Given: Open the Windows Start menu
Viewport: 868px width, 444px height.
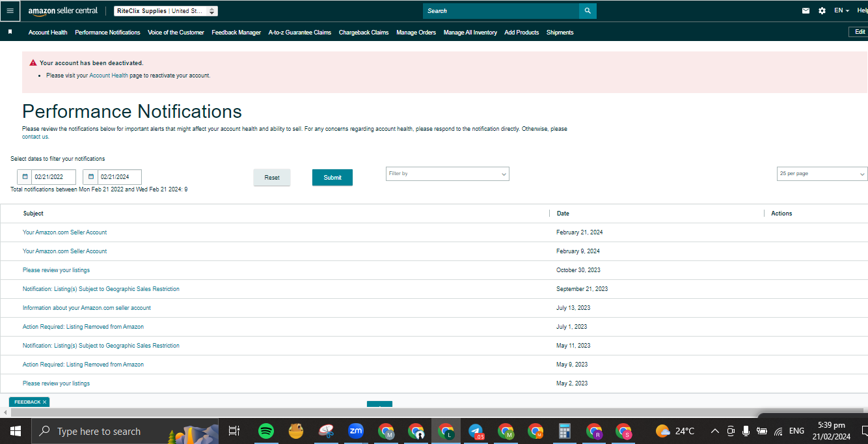Looking at the screenshot, I should (15, 431).
